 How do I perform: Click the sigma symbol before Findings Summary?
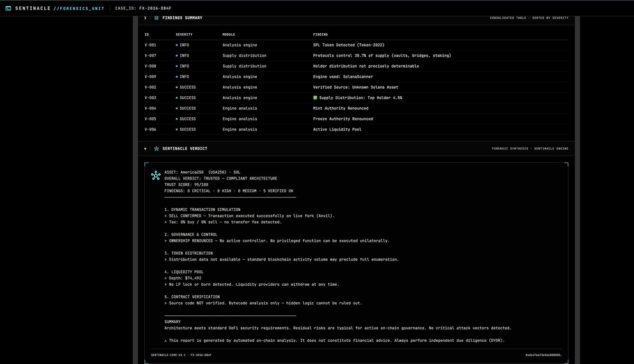145,18
